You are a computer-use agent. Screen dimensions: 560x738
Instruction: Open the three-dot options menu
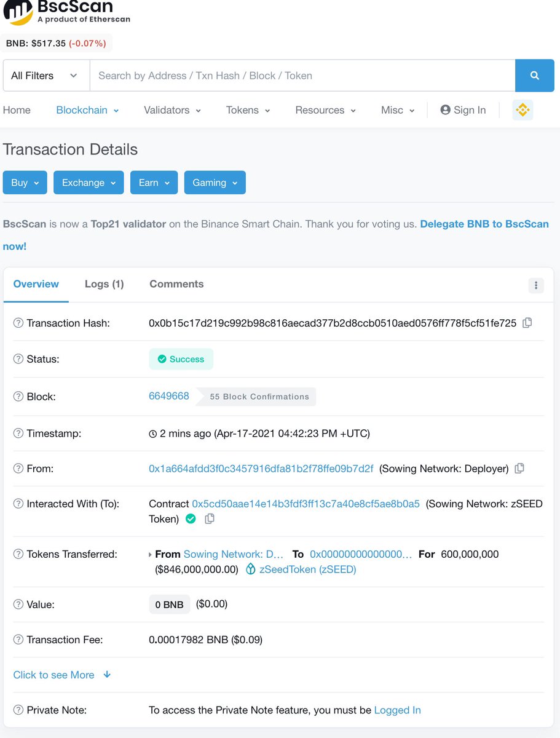pos(536,285)
